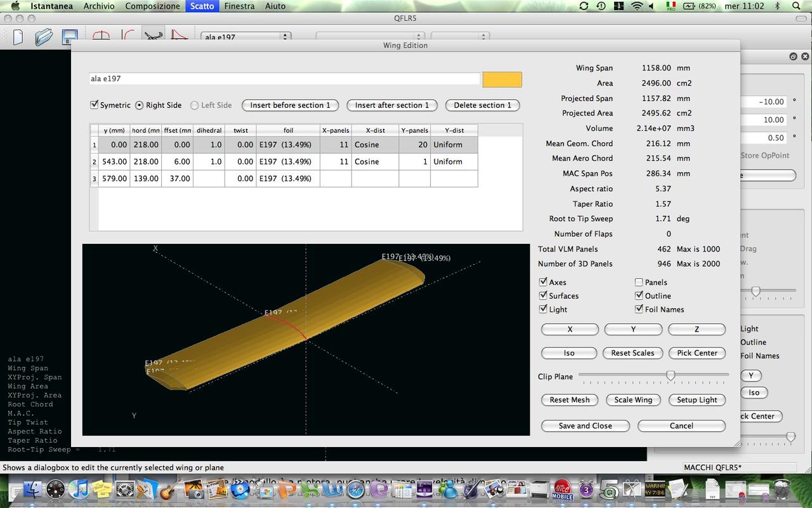
Task: Open Safari from the dock
Action: pos(356,490)
